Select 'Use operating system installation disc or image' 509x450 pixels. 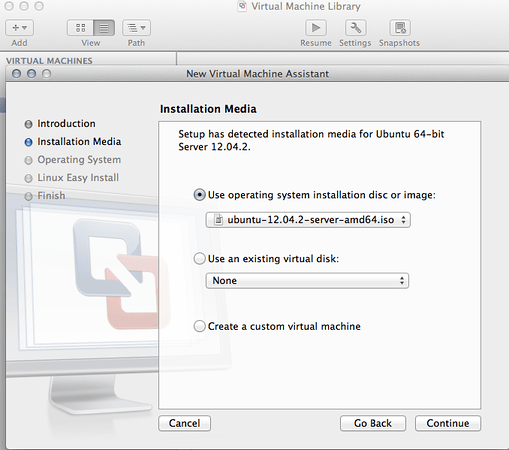click(199, 195)
